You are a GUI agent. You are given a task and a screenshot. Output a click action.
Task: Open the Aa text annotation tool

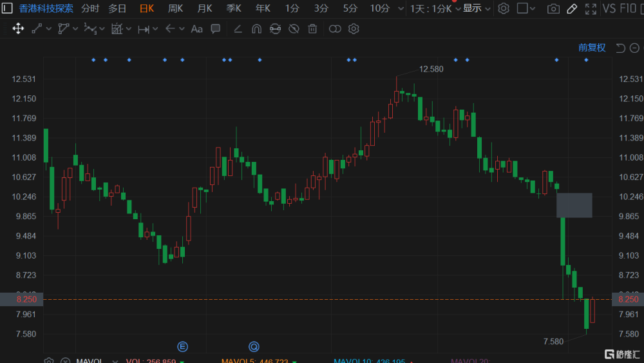coord(196,29)
